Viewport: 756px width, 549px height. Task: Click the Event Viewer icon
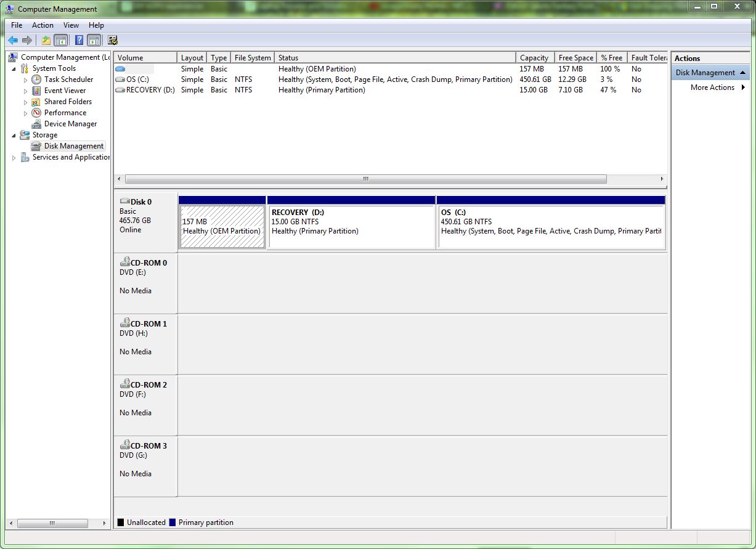tap(36, 91)
